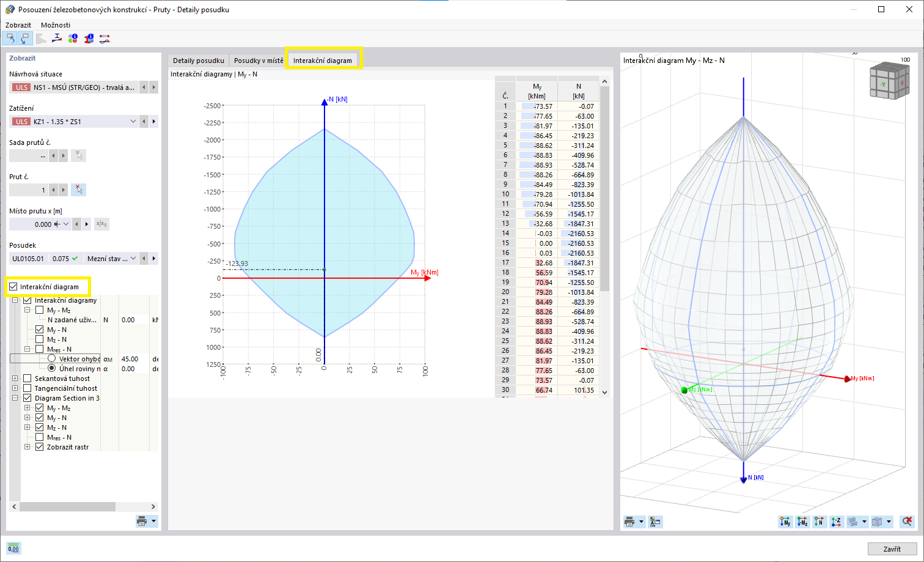Click the I-beam section icon in top toolbar
The width and height of the screenshot is (924, 562).
57,39
